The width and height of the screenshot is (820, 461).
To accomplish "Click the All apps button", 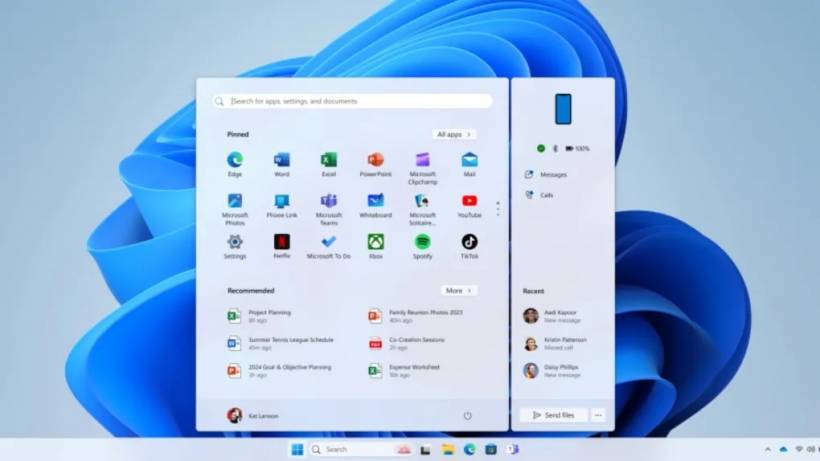I will [x=454, y=134].
